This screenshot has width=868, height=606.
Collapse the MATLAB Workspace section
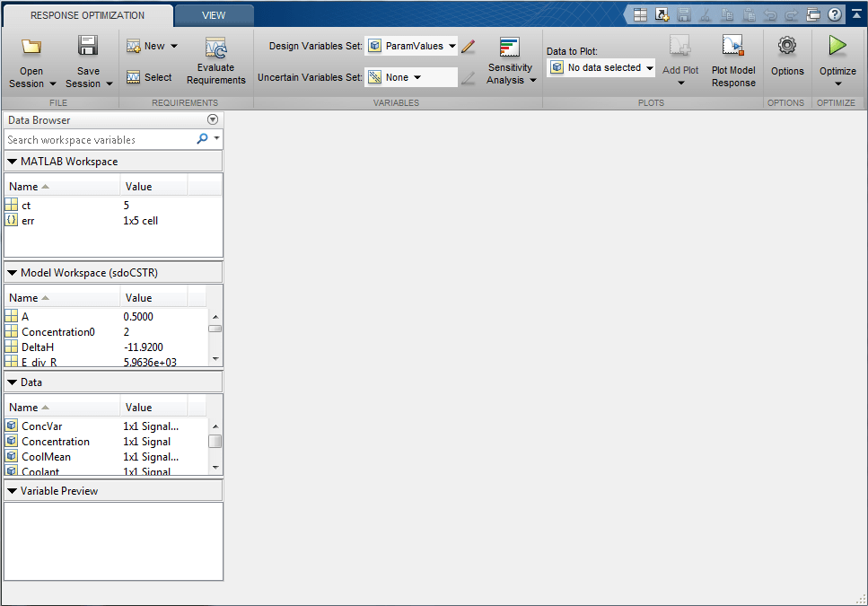pos(13,162)
